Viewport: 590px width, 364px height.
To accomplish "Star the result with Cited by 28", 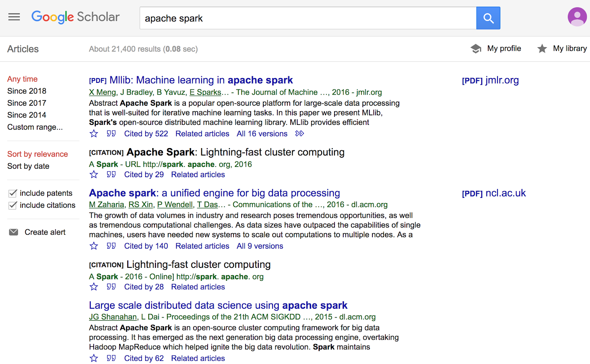I will [94, 287].
